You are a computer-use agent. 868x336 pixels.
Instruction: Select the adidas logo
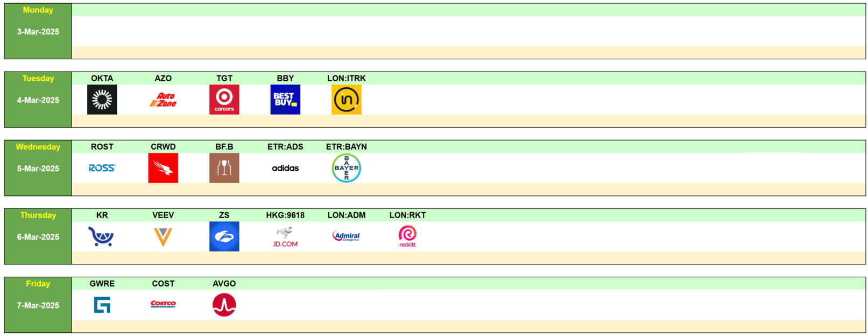[285, 168]
